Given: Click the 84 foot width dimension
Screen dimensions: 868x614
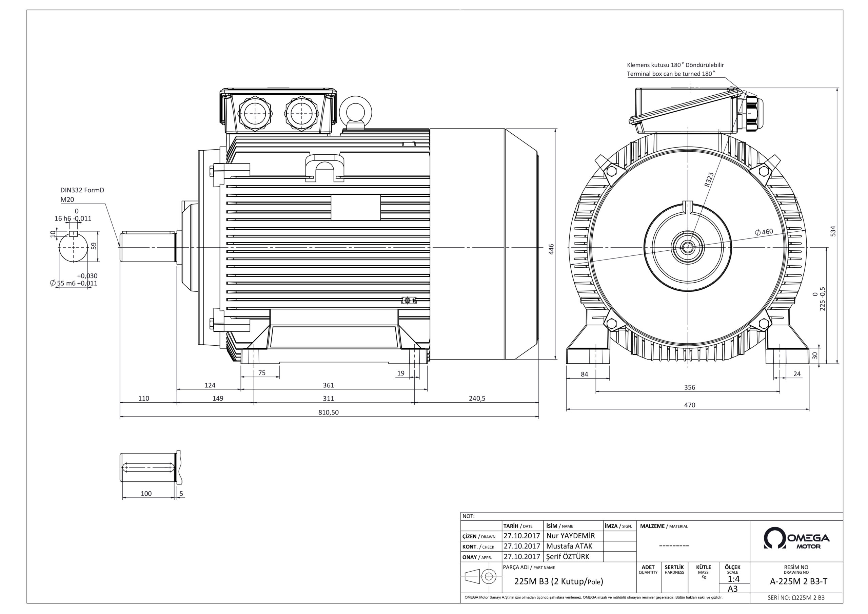Looking at the screenshot, I should tap(585, 374).
